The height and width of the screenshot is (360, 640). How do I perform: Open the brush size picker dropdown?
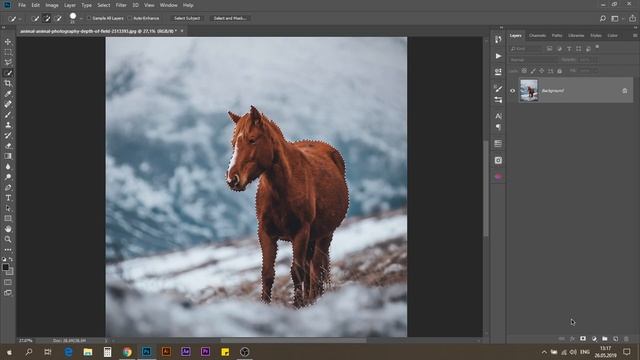(81, 19)
